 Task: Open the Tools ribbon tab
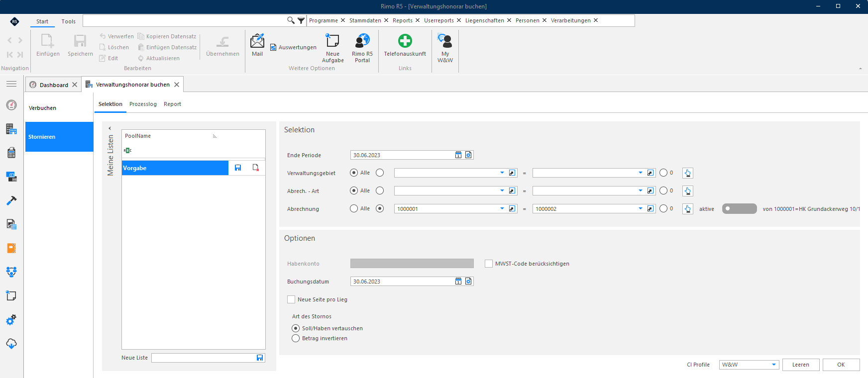tap(69, 21)
